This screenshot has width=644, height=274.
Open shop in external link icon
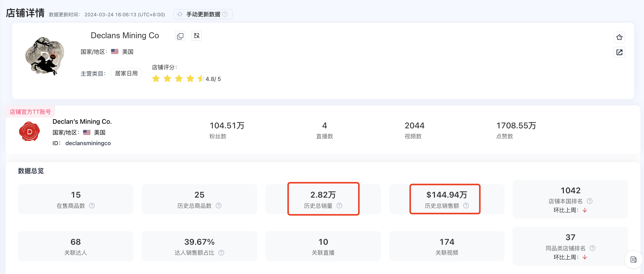pos(619,52)
